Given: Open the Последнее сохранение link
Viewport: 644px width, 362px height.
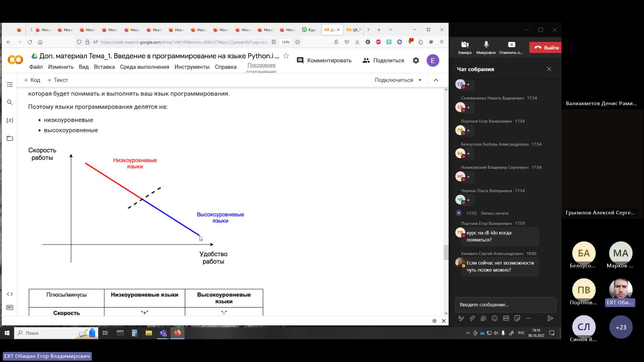Looking at the screenshot, I should pos(262,68).
